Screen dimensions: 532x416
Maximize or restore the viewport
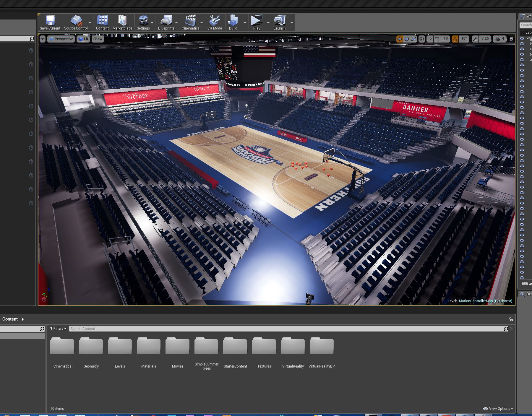(511, 39)
